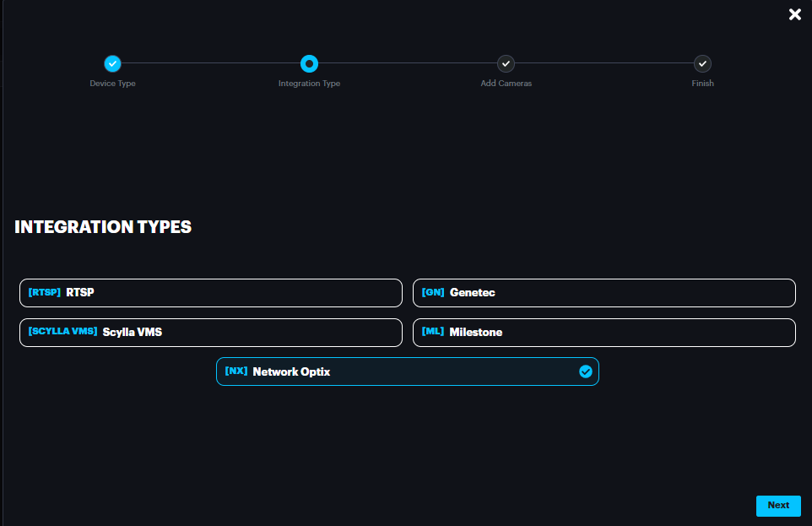Click the [RTSP] tag badge
This screenshot has height=526, width=812.
(45, 293)
